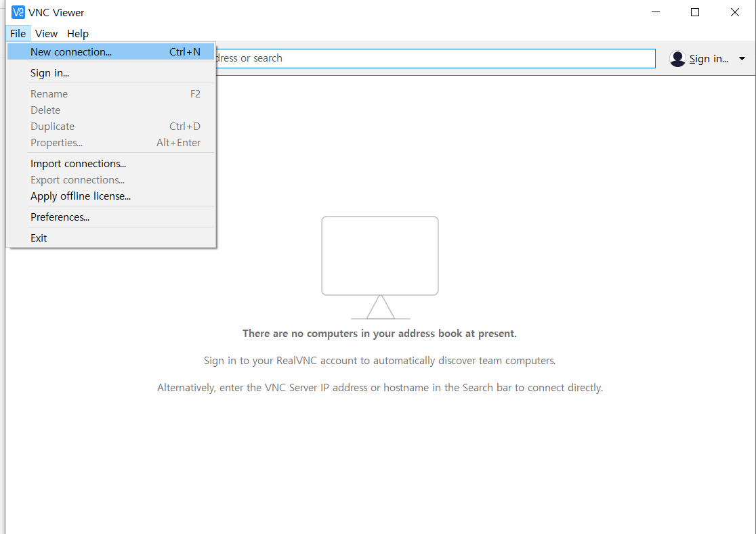
Task: Maximize the VNC Viewer window
Action: click(695, 12)
